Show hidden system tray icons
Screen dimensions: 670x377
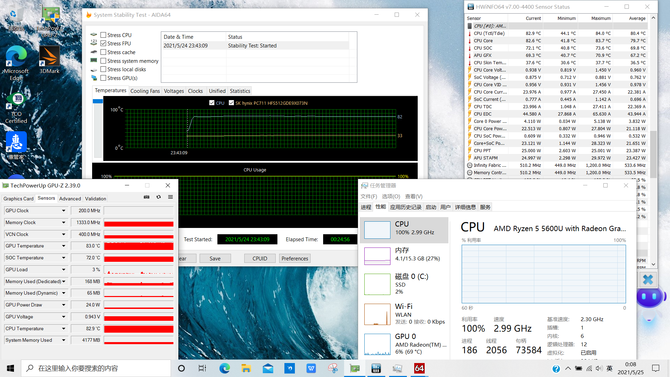point(568,368)
